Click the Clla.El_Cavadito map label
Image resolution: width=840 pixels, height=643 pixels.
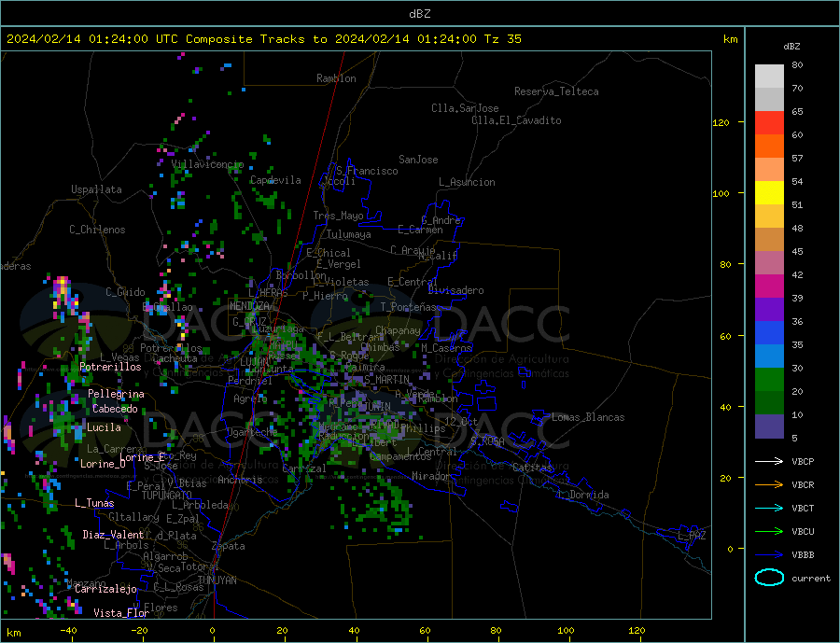516,120
